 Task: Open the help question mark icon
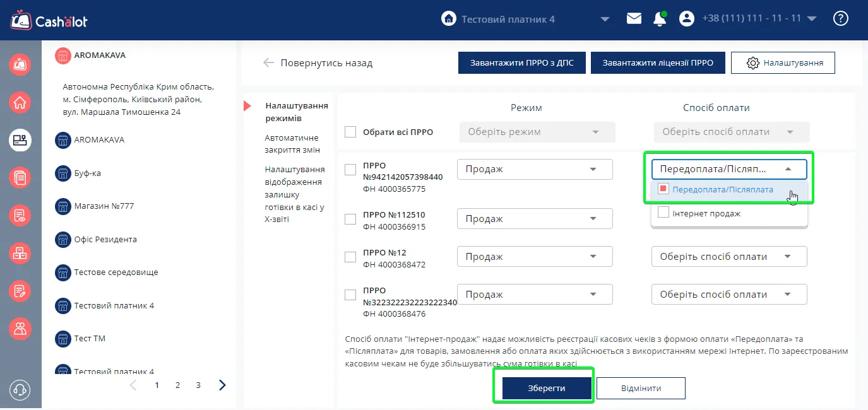pyautogui.click(x=841, y=18)
